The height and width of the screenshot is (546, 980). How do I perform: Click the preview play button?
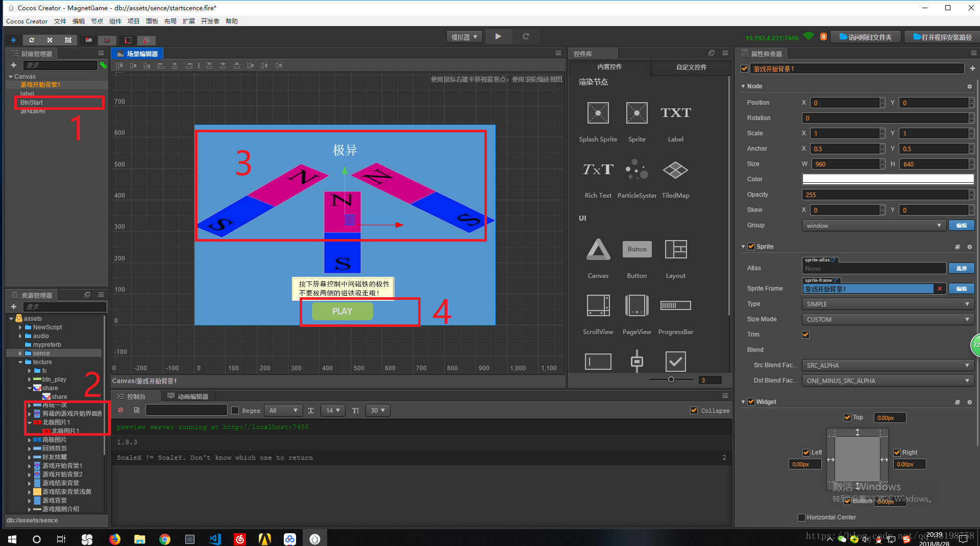(498, 36)
